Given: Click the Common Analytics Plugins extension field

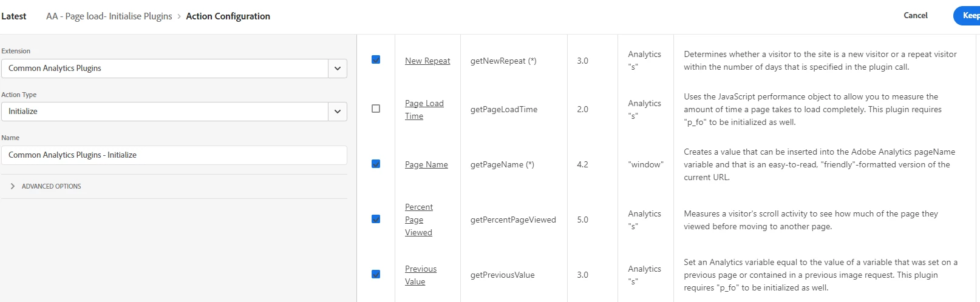Looking at the screenshot, I should click(x=165, y=69).
